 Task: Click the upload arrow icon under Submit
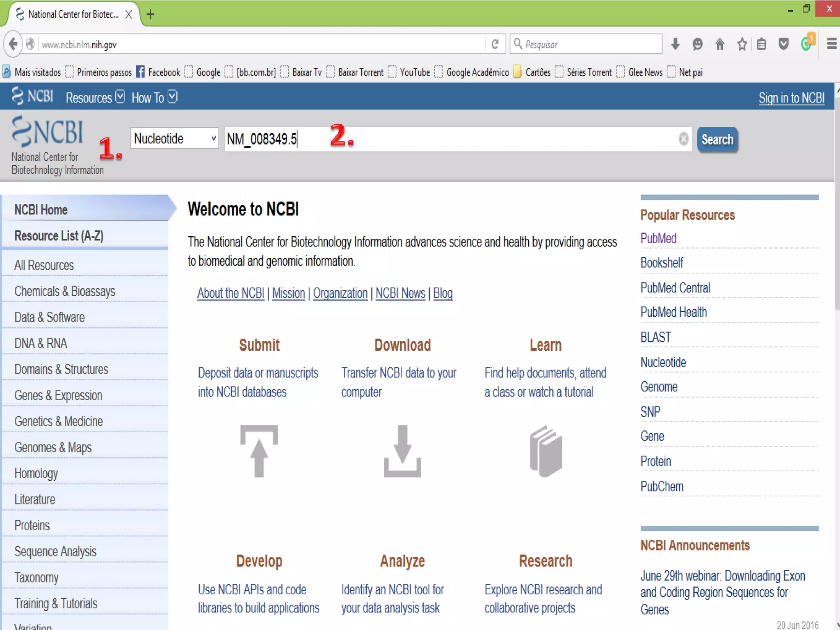point(259,451)
